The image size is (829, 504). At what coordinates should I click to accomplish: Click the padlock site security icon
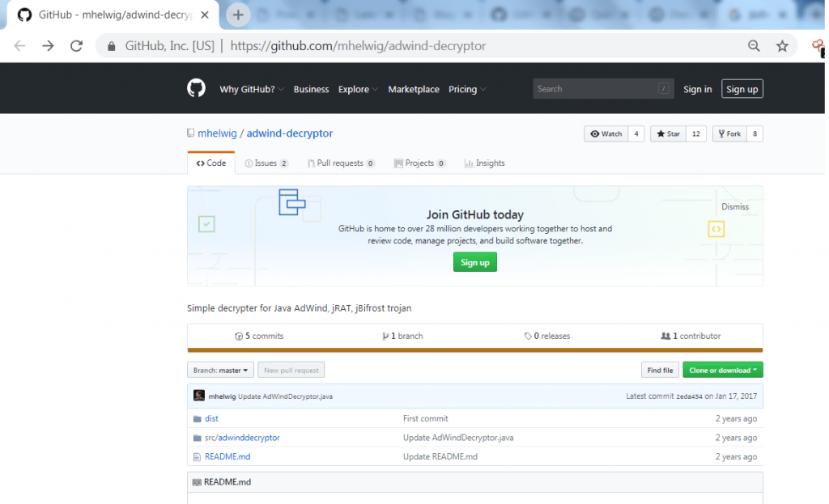tap(112, 46)
